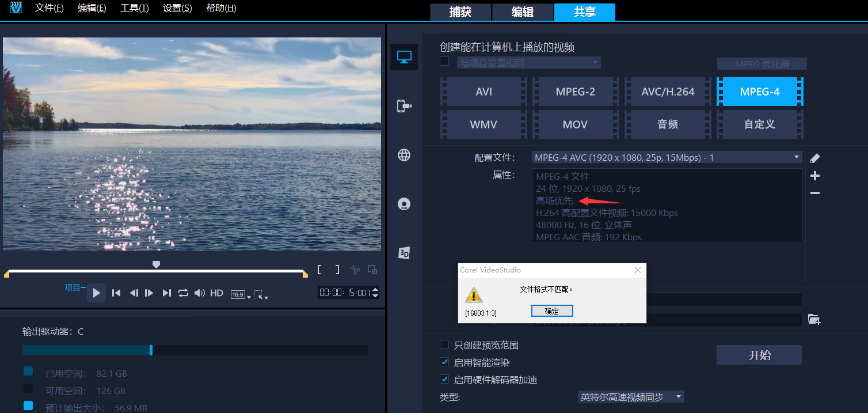
Task: Click the 开始 button to start rendering
Action: click(x=759, y=355)
